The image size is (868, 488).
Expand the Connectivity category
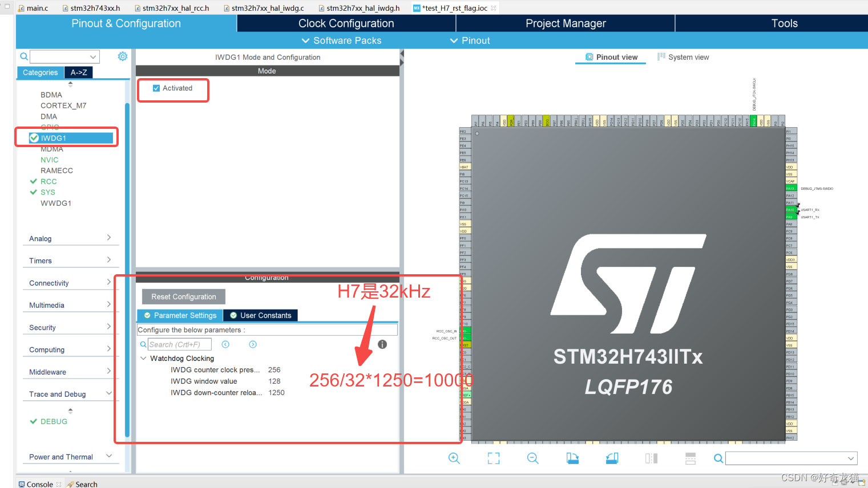pyautogui.click(x=71, y=283)
